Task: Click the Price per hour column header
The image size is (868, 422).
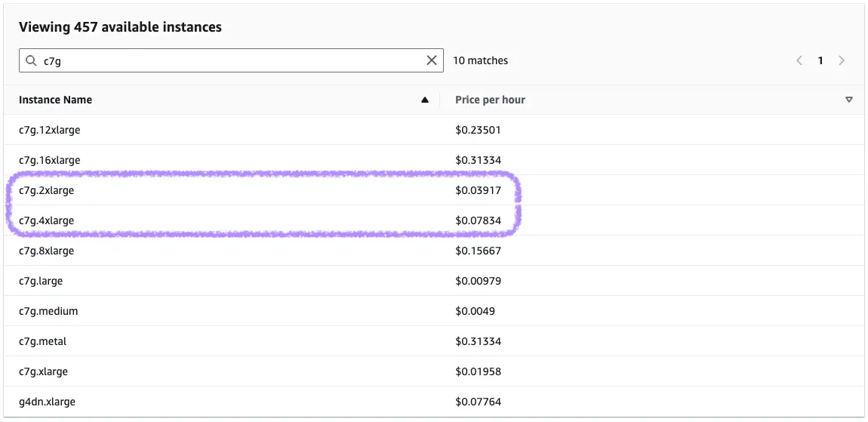Action: pyautogui.click(x=490, y=100)
